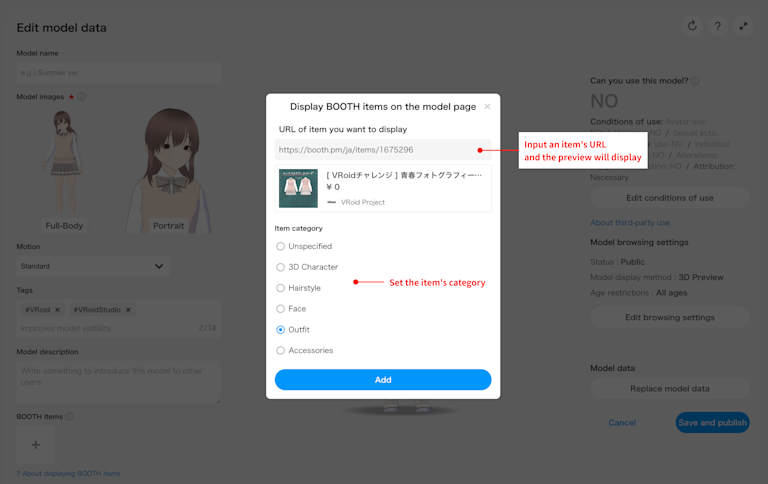The height and width of the screenshot is (484, 768).
Task: Click the item URL input field
Action: [383, 150]
